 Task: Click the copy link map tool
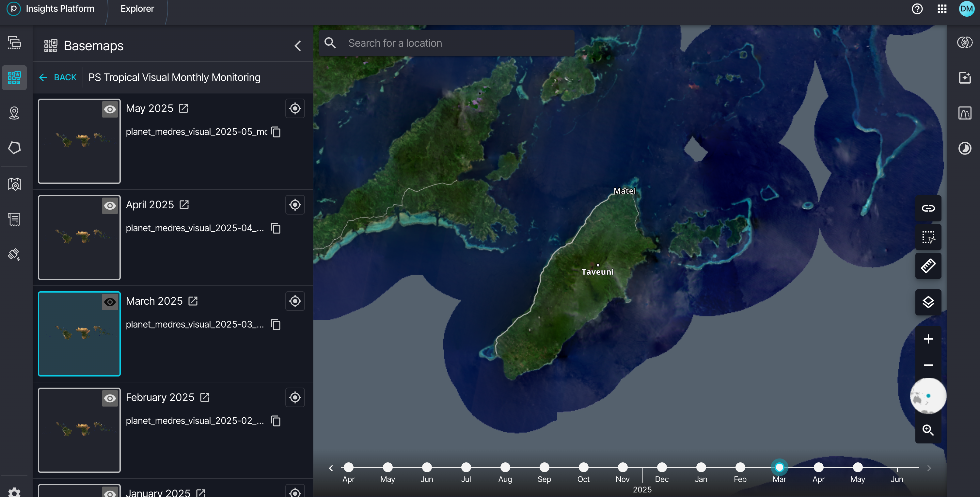click(x=928, y=208)
